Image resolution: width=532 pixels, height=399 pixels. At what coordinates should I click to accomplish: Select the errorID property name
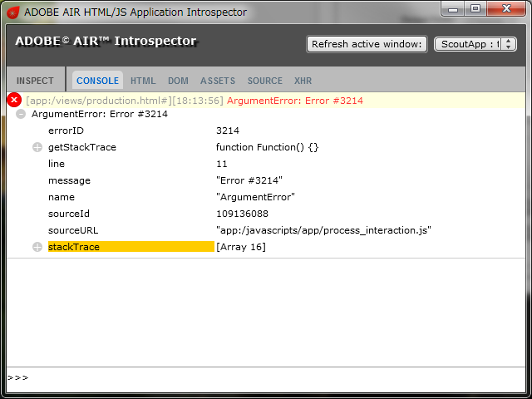coord(66,131)
